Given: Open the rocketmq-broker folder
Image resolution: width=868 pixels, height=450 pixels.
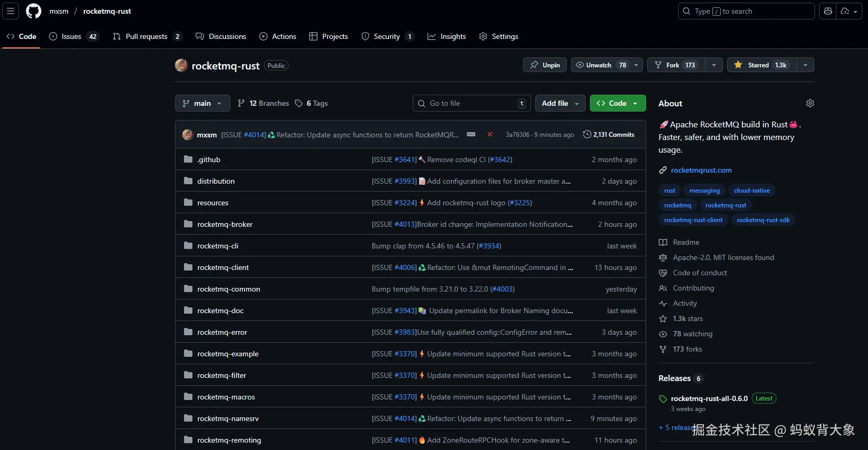Looking at the screenshot, I should (x=224, y=225).
